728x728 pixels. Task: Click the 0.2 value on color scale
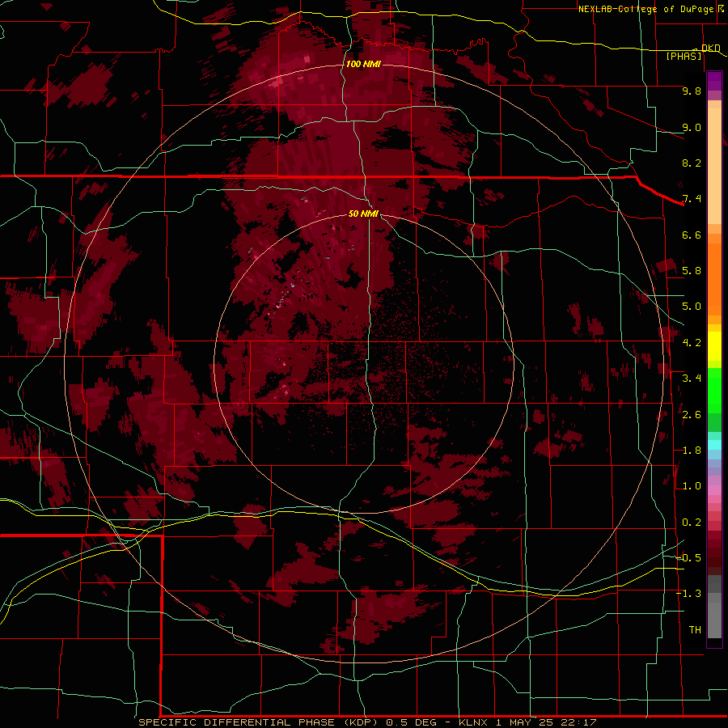tap(692, 523)
